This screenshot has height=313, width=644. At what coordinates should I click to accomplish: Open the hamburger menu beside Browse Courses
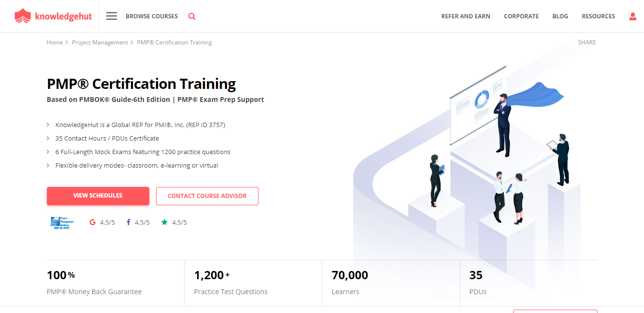click(x=111, y=15)
